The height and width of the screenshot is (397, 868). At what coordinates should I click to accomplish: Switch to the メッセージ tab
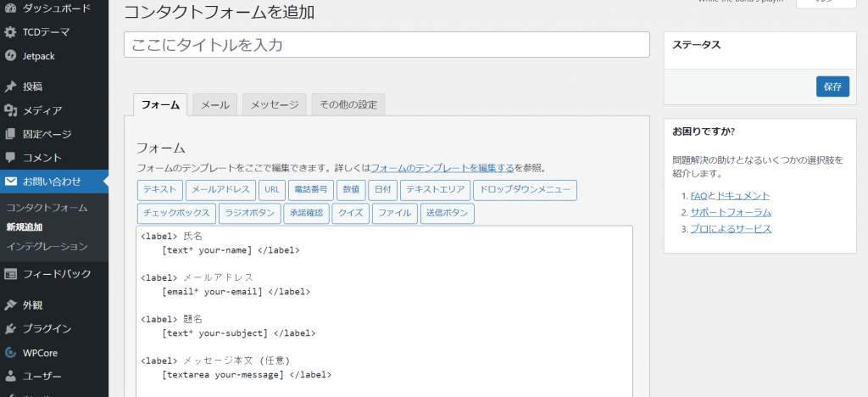pyautogui.click(x=275, y=104)
